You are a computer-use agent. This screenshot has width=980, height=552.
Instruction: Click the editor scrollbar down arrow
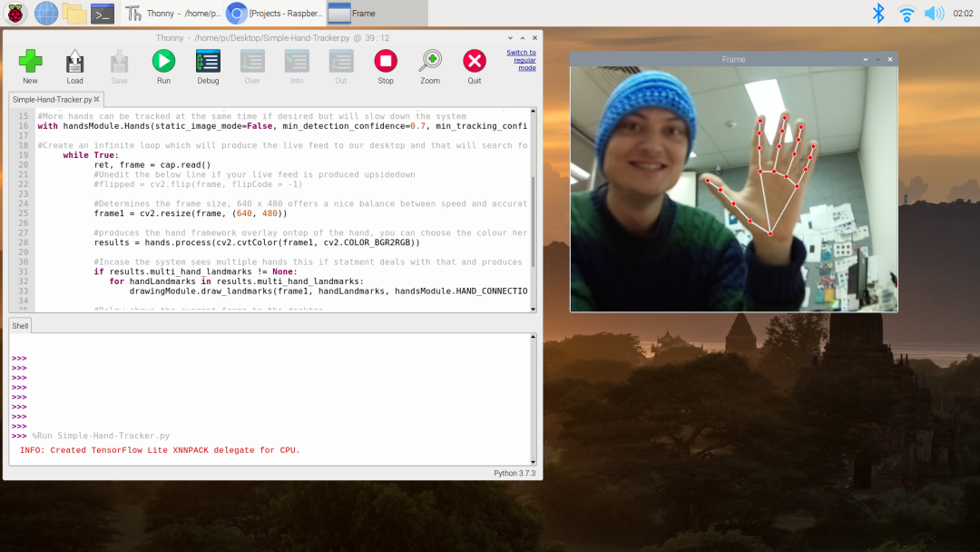[534, 309]
